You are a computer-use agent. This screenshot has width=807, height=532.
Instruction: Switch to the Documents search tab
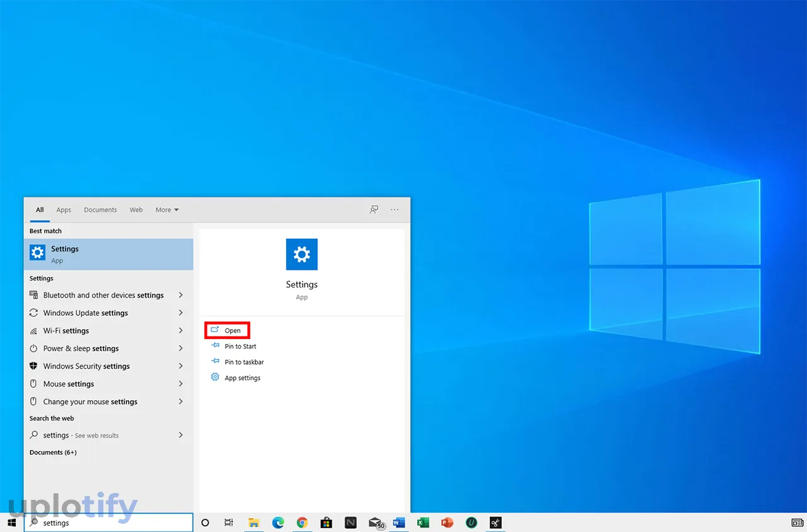point(100,210)
